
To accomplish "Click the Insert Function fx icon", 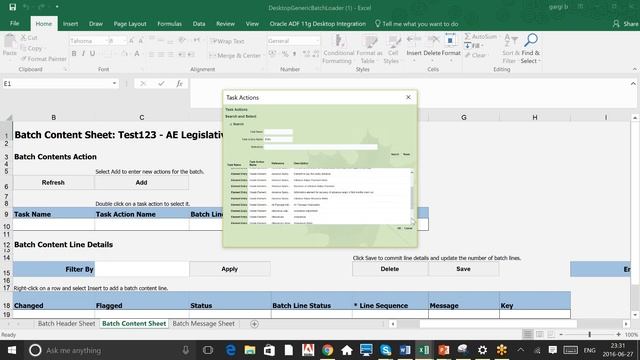I will [179, 83].
